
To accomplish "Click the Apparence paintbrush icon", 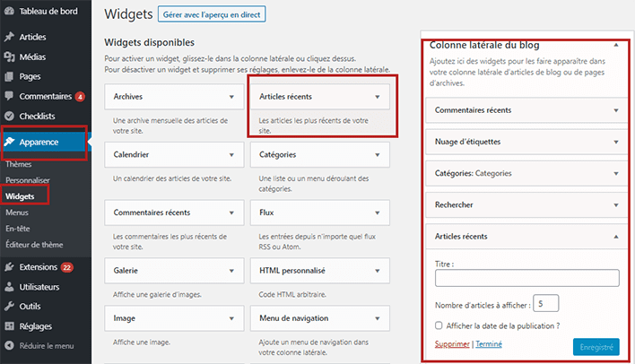I will click(x=9, y=142).
